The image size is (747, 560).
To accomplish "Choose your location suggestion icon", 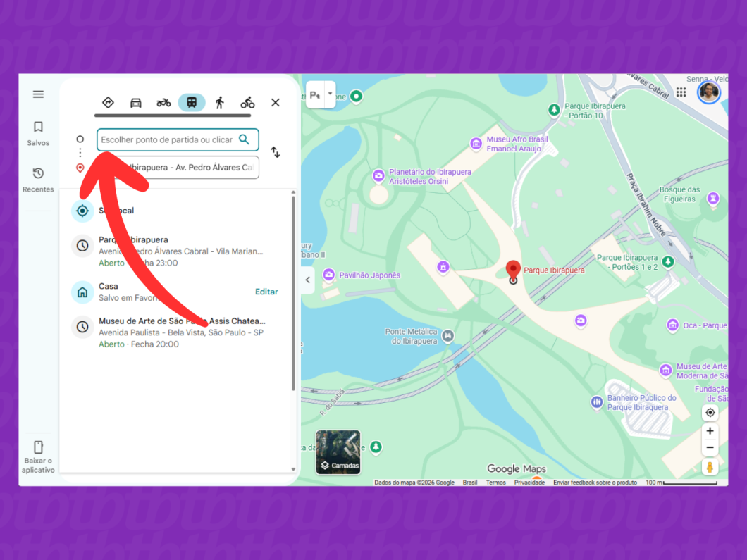I will click(x=82, y=211).
